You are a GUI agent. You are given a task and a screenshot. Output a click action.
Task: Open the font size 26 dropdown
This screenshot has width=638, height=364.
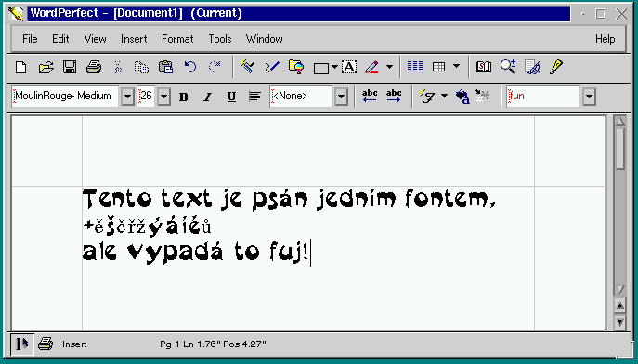(x=164, y=97)
